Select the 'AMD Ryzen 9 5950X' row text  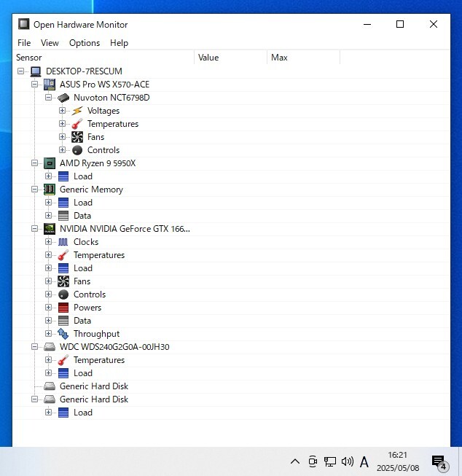(98, 163)
